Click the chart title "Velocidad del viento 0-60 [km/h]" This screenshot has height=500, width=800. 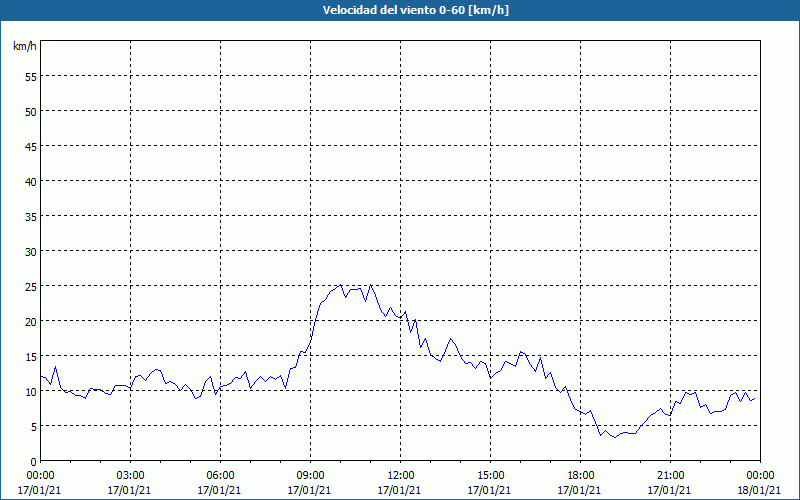point(416,10)
